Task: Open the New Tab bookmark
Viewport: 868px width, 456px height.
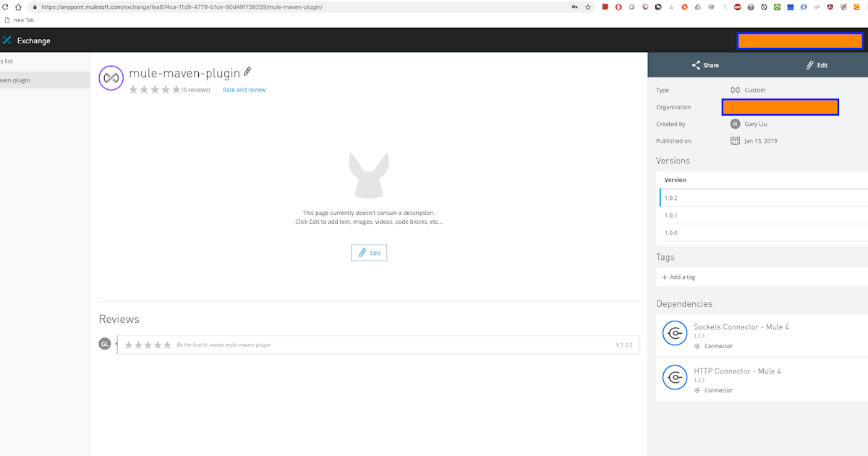Action: point(20,20)
